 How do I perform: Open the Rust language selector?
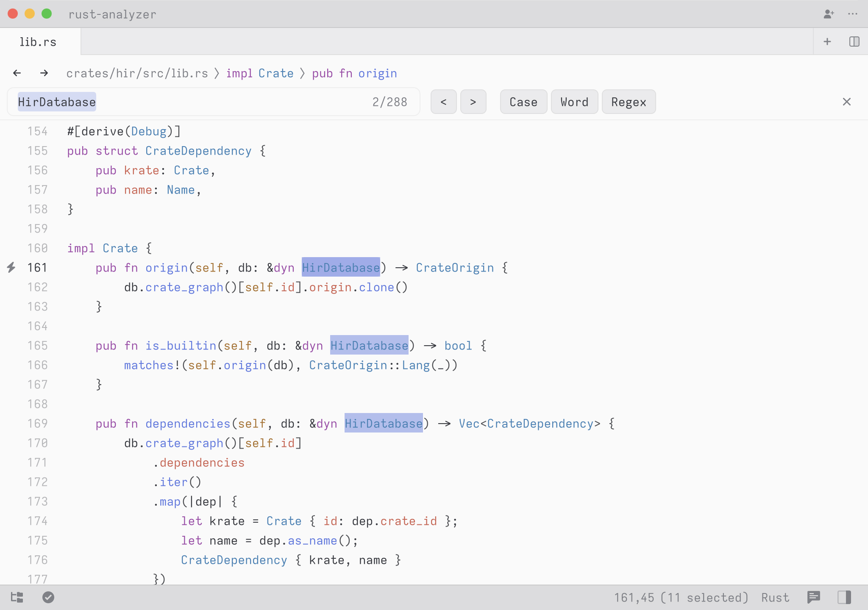(775, 597)
